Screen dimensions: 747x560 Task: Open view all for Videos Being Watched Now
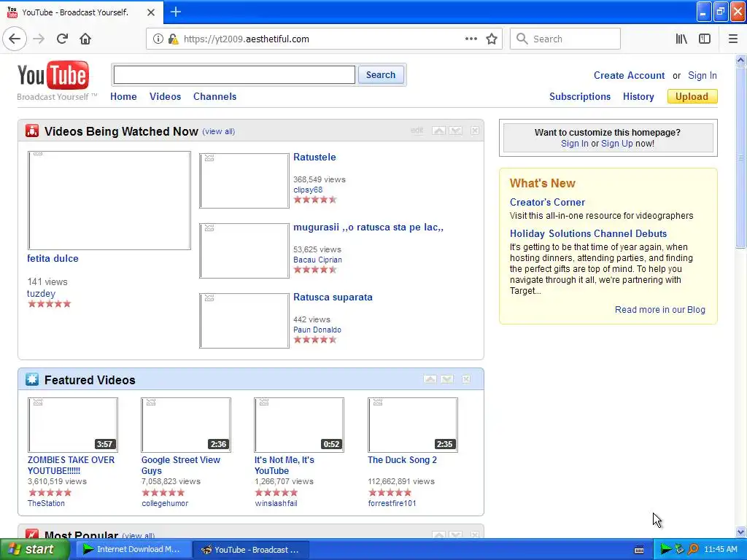pyautogui.click(x=219, y=131)
